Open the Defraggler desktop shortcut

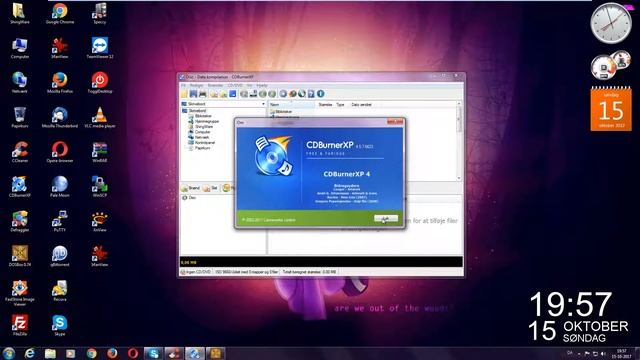(20, 221)
